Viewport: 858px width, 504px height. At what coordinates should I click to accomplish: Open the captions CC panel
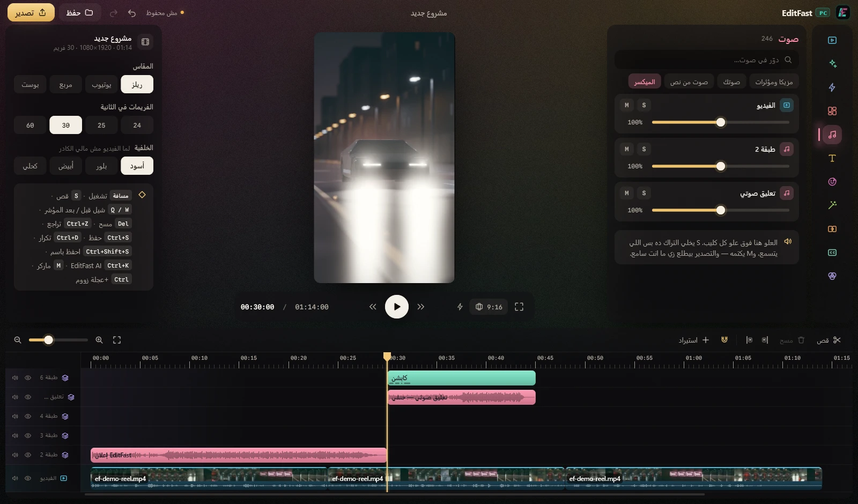832,253
